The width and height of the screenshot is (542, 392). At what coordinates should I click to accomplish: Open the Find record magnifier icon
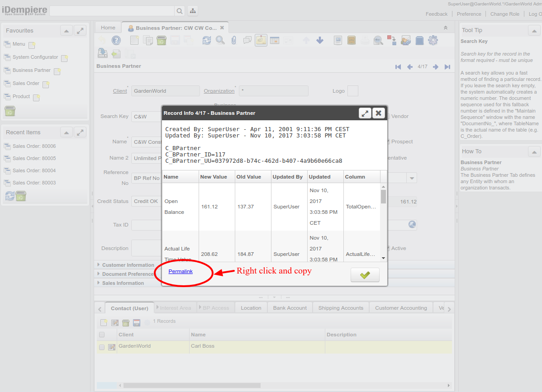click(220, 40)
